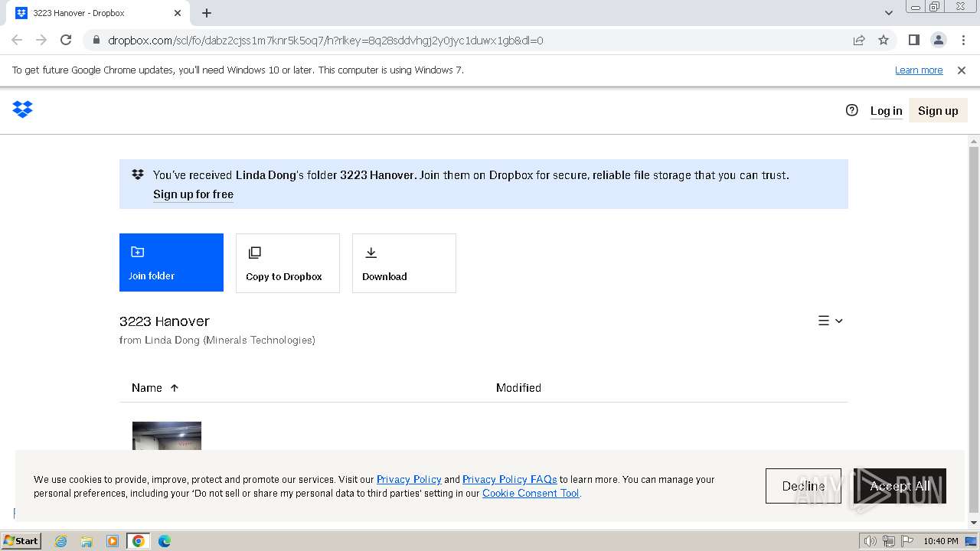Click Copy to Dropbox button
This screenshot has width=980, height=551.
point(288,262)
